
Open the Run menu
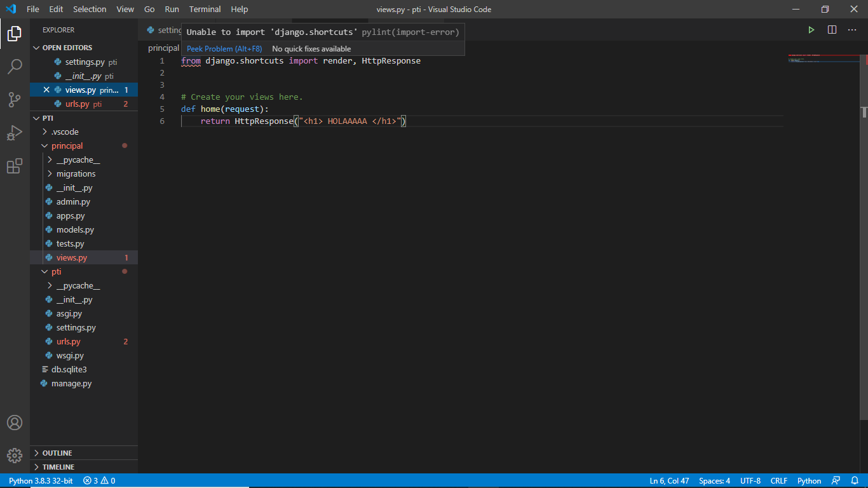(x=172, y=9)
